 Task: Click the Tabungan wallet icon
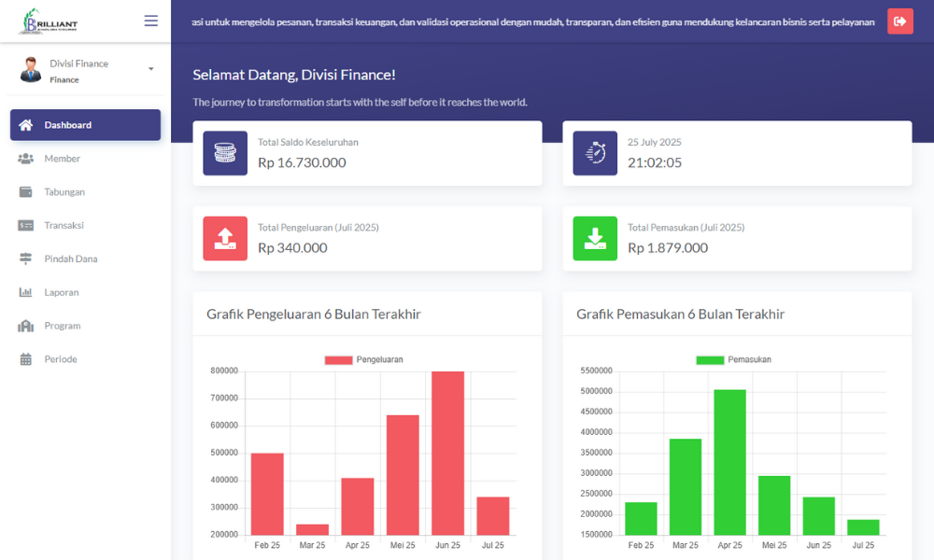(25, 192)
